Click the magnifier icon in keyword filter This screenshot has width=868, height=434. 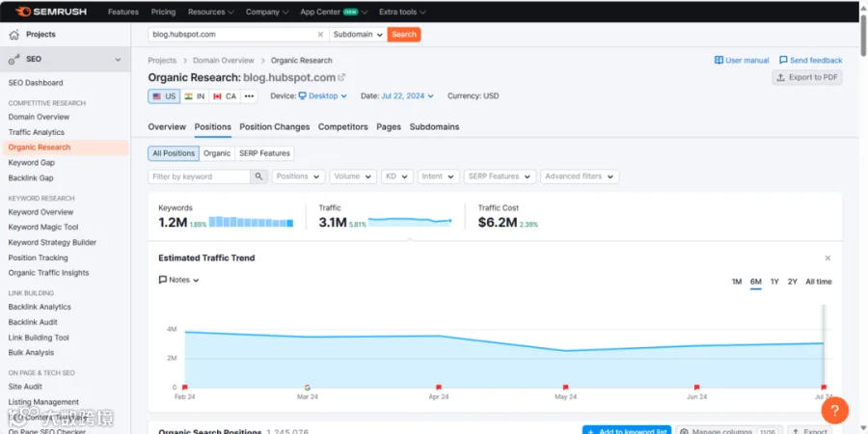click(258, 176)
